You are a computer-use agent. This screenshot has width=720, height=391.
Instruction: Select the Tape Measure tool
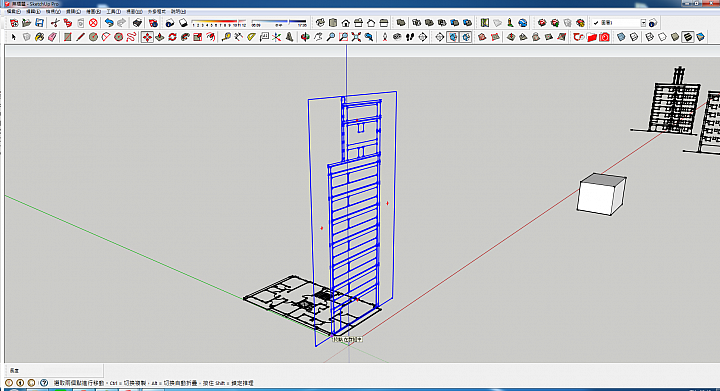pyautogui.click(x=226, y=37)
